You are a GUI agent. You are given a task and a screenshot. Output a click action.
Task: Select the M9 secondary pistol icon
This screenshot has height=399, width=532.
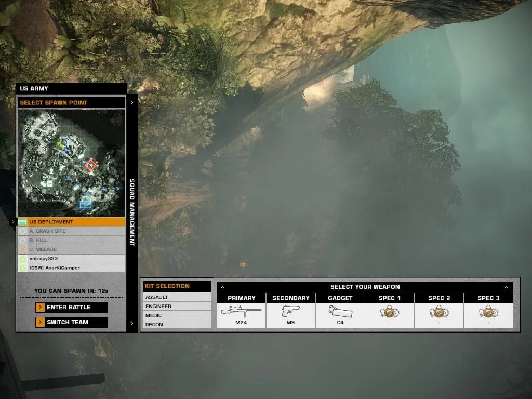291,311
